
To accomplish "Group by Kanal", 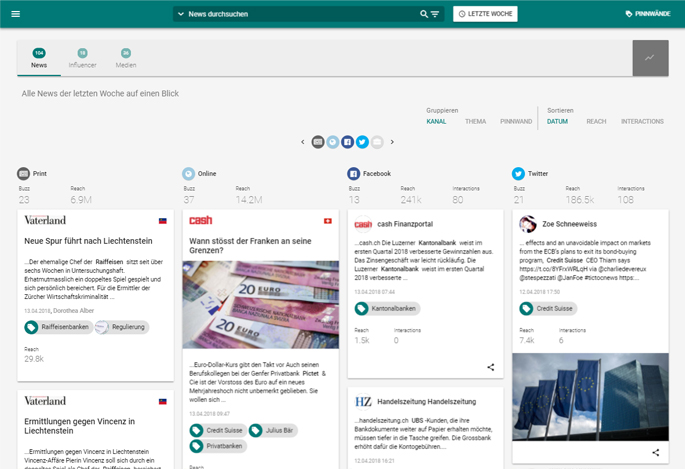I will pyautogui.click(x=436, y=121).
